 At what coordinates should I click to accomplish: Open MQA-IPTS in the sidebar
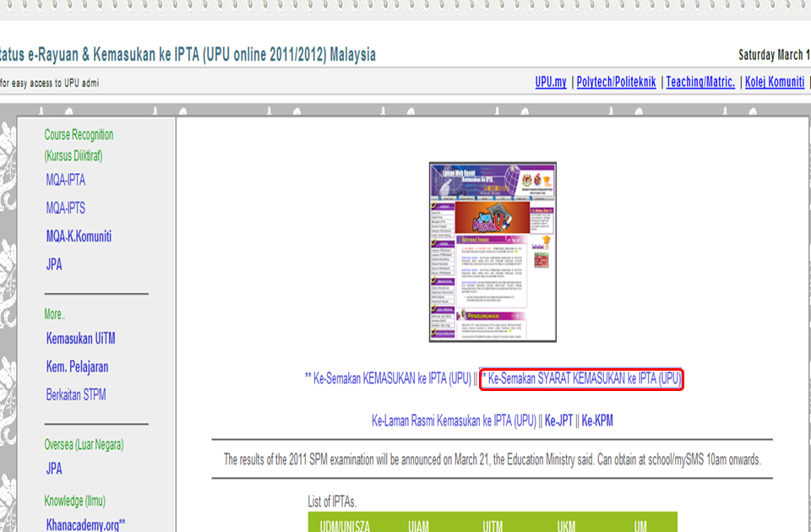point(66,208)
